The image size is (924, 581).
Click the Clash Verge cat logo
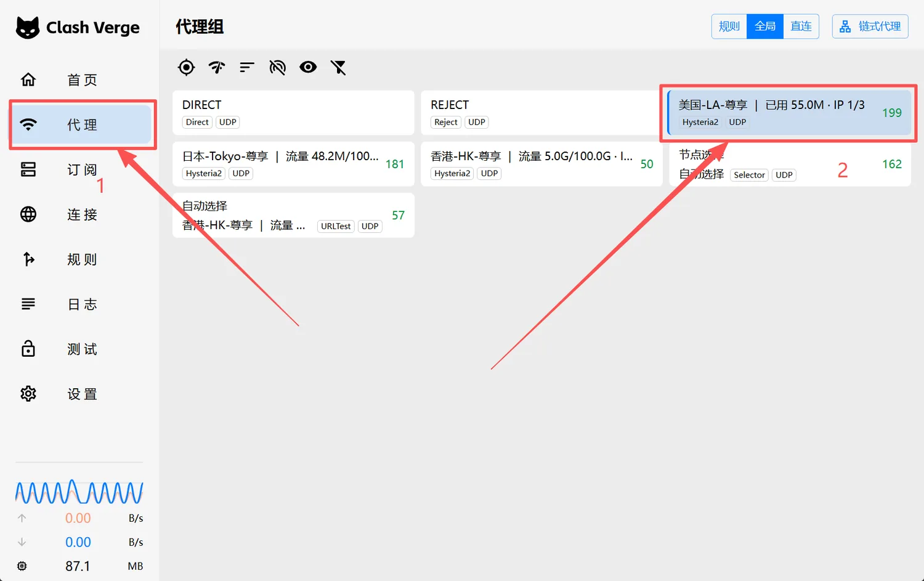pyautogui.click(x=28, y=27)
